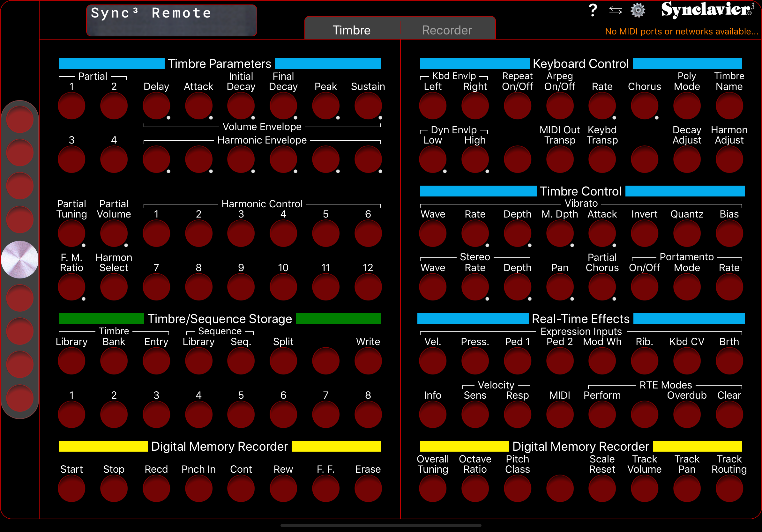
Task: Choose the F. M. Ratio button
Action: tap(72, 287)
